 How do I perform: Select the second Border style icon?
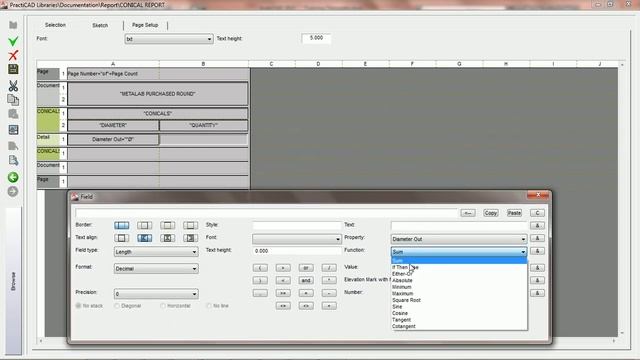(x=144, y=225)
